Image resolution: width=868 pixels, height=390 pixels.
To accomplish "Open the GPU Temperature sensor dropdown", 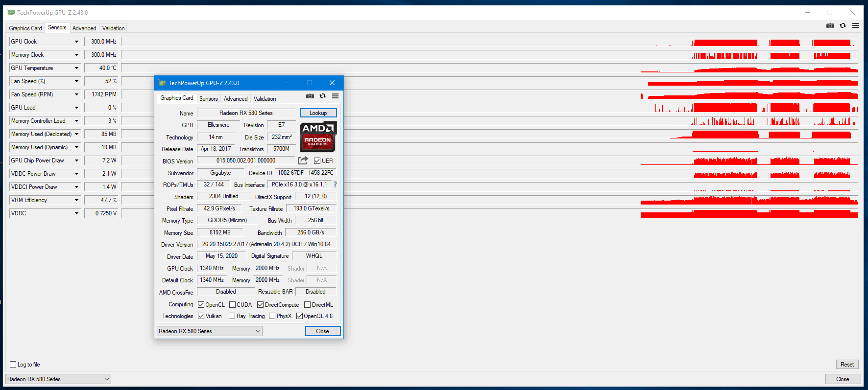I will [x=76, y=68].
